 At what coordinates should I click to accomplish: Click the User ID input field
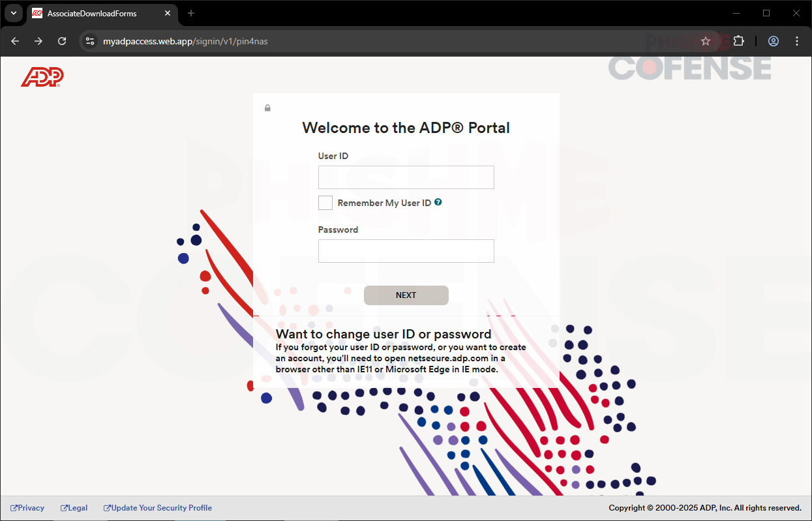(406, 177)
